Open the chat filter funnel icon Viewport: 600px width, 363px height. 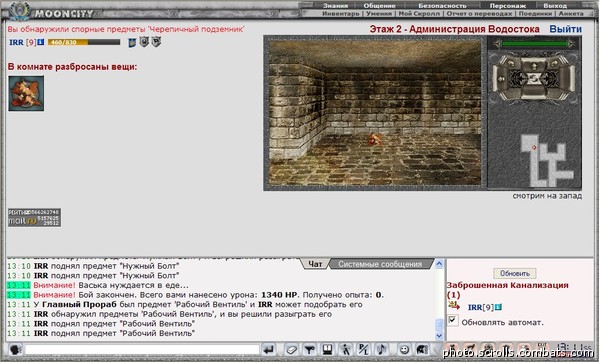click(309, 349)
